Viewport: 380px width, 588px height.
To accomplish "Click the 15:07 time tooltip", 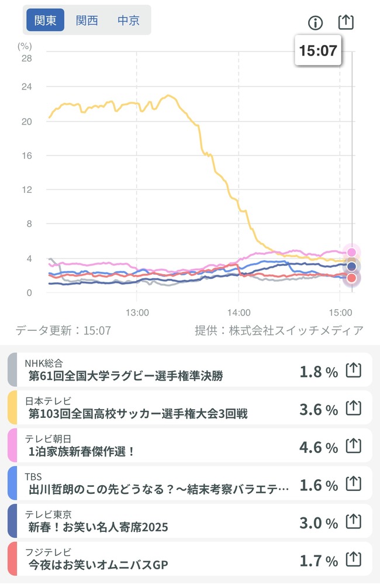I will pyautogui.click(x=318, y=50).
